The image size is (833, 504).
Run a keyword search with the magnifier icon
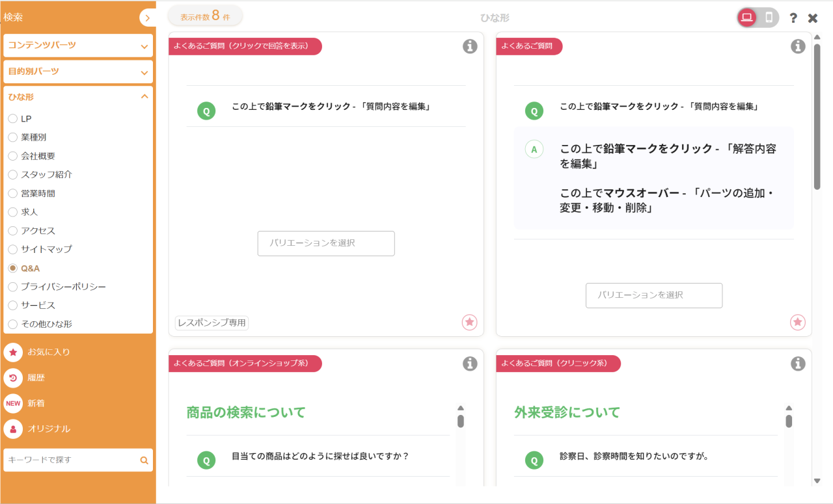pyautogui.click(x=143, y=460)
